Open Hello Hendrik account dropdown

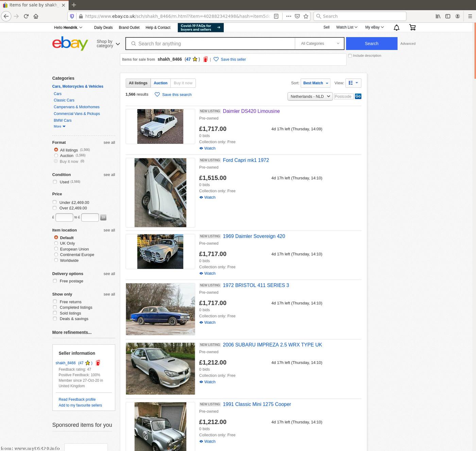[x=68, y=28]
